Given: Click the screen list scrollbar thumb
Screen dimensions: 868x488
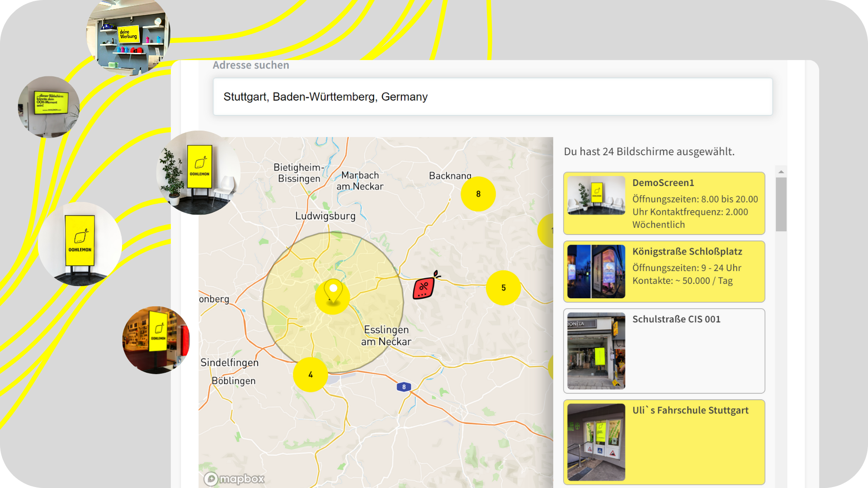Looking at the screenshot, I should [x=781, y=204].
